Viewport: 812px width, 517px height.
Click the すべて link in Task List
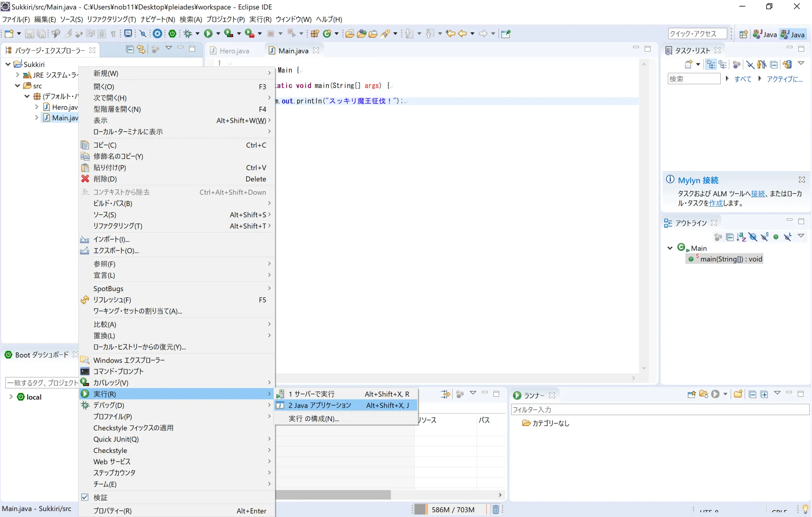click(743, 79)
